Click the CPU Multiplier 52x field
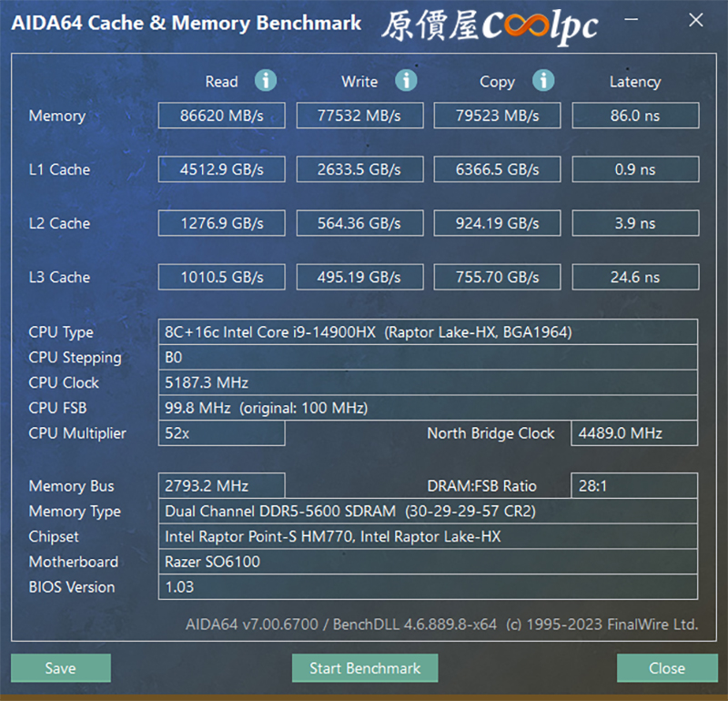Image resolution: width=728 pixels, height=701 pixels. click(221, 433)
